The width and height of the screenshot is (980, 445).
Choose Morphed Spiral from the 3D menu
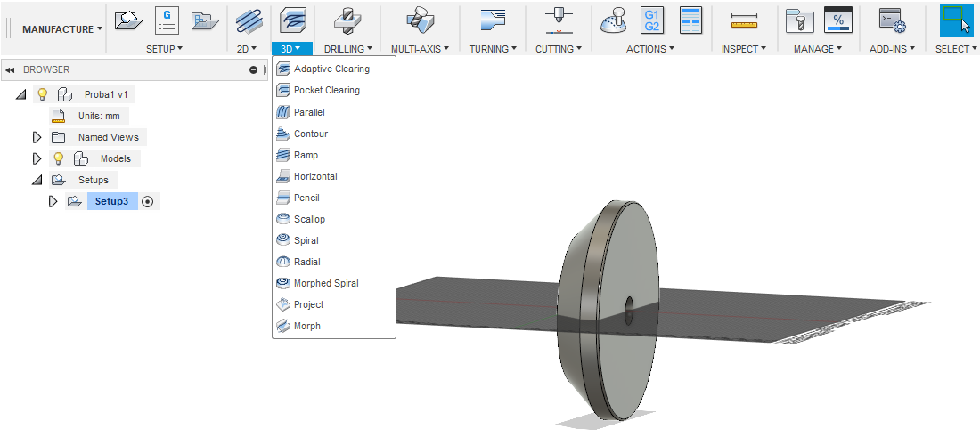pyautogui.click(x=326, y=283)
